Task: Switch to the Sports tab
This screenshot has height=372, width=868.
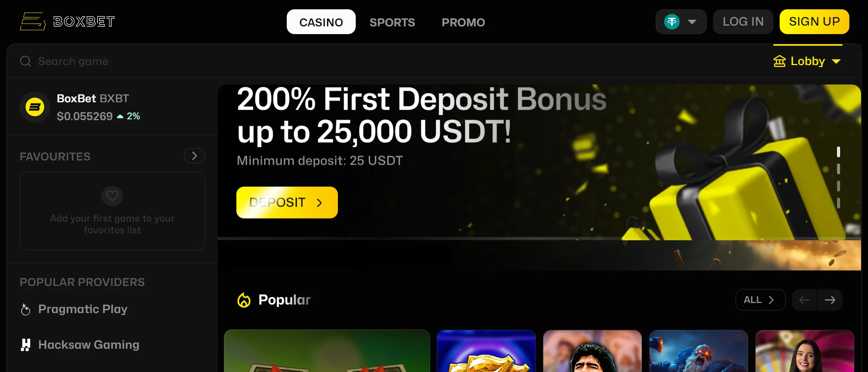Action: coord(392,22)
